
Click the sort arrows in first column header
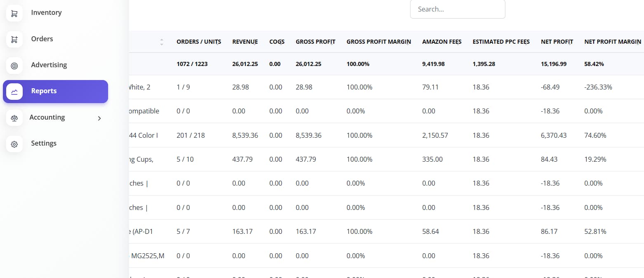coord(161,42)
